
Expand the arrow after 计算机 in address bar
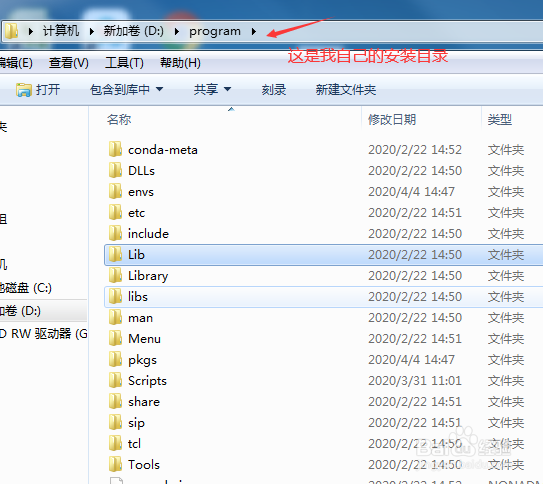pos(92,32)
